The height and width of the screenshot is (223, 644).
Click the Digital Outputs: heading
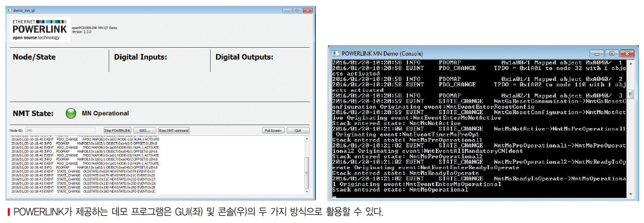click(x=244, y=57)
